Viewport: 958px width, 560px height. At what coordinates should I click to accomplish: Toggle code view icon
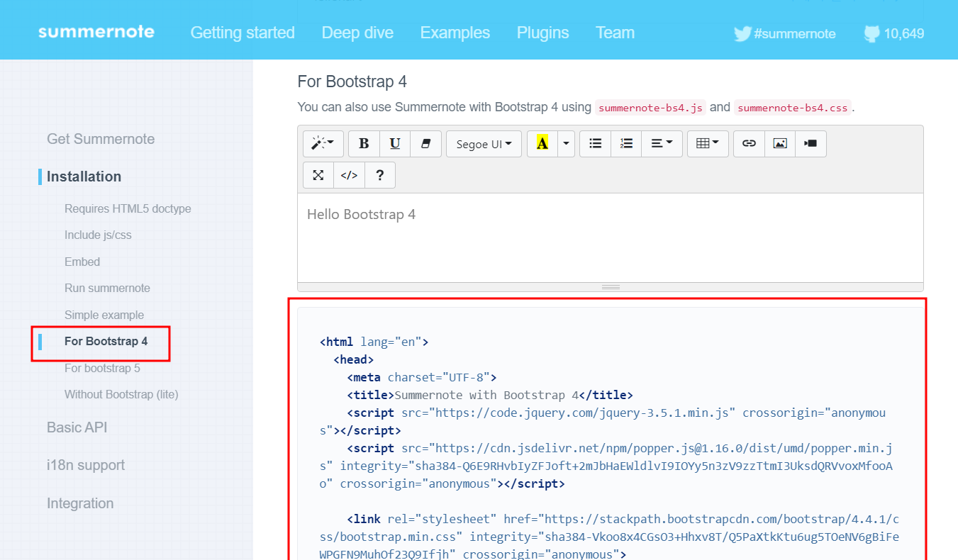(349, 175)
